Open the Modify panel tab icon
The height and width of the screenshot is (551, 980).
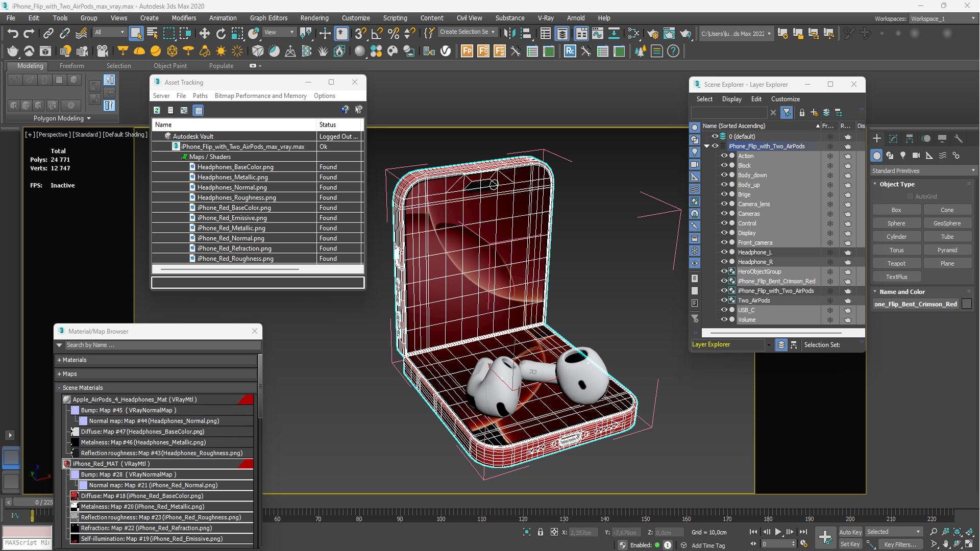pyautogui.click(x=893, y=138)
